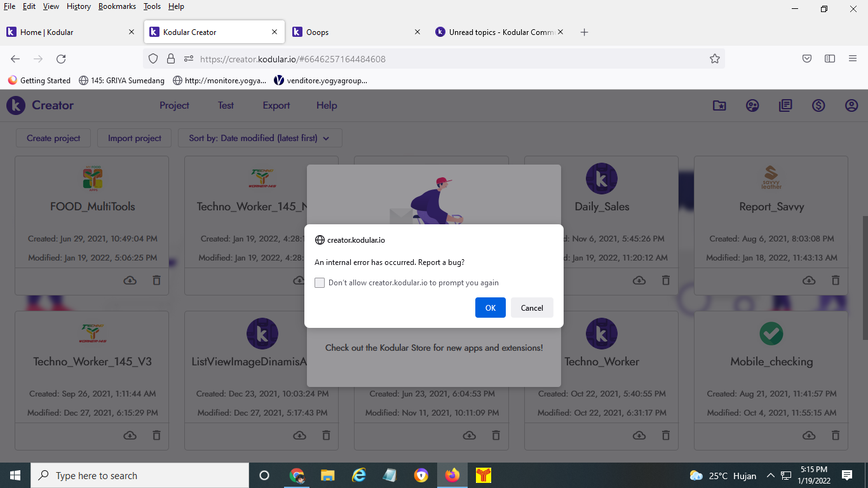Click the dollar sign icon in header
The height and width of the screenshot is (488, 868).
(818, 105)
